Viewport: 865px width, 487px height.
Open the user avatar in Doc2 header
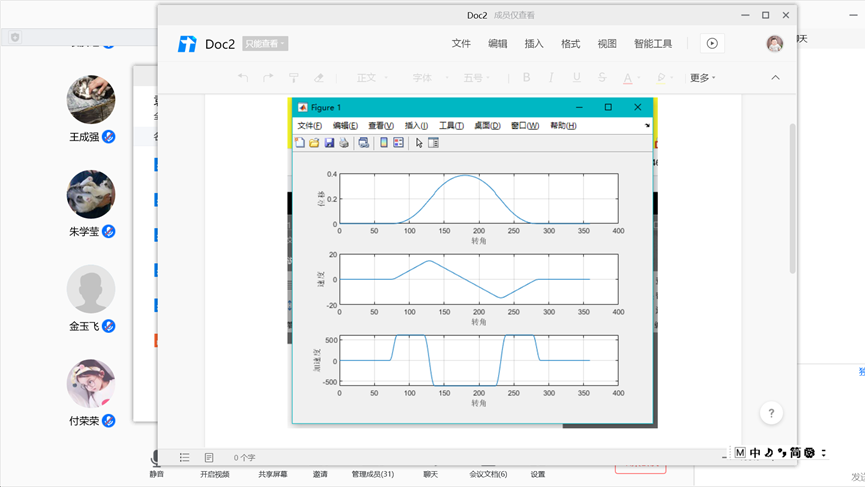775,44
